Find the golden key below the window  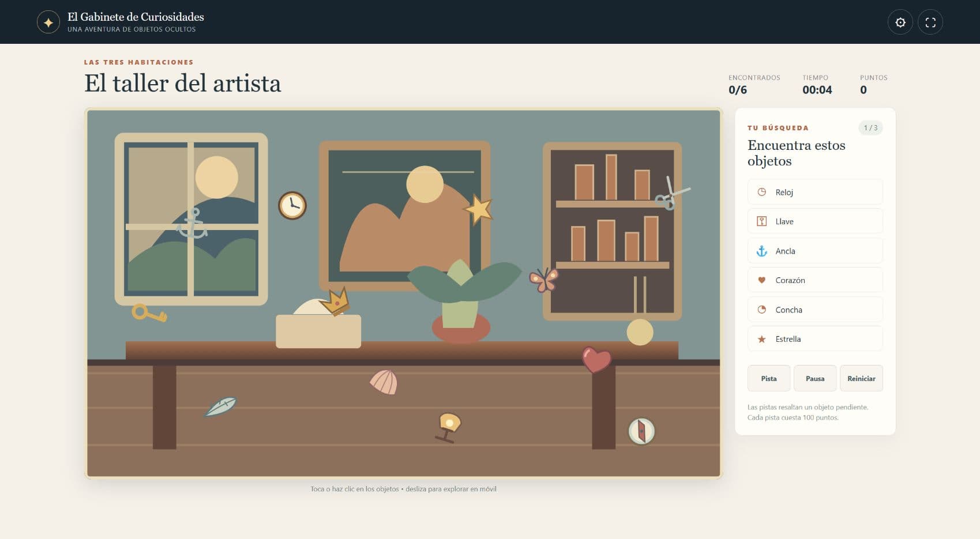click(x=149, y=313)
